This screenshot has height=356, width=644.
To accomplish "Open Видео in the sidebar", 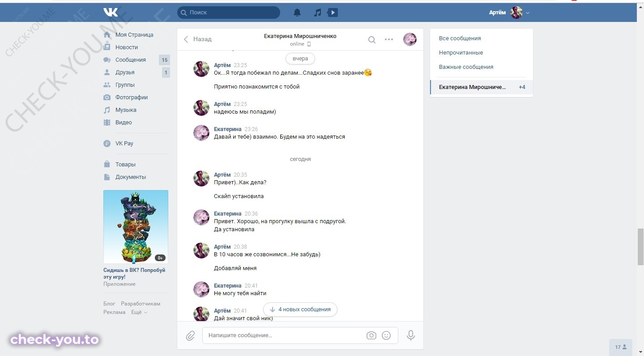I will click(124, 122).
